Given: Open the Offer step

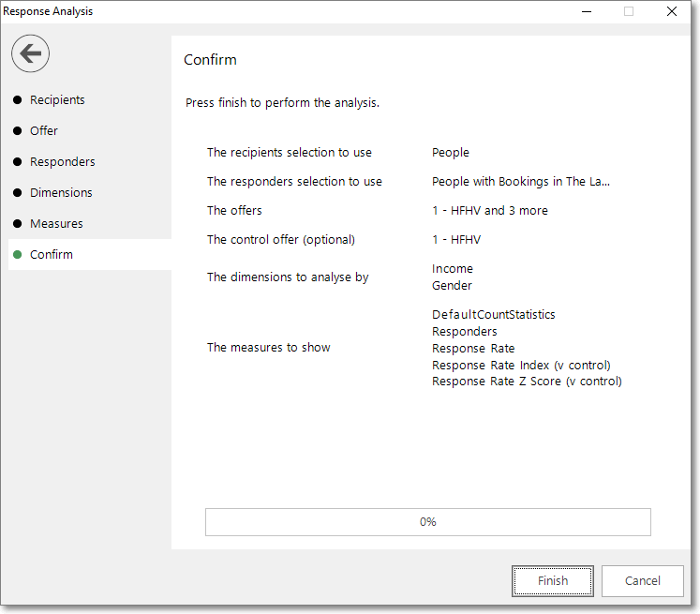Looking at the screenshot, I should tap(44, 131).
